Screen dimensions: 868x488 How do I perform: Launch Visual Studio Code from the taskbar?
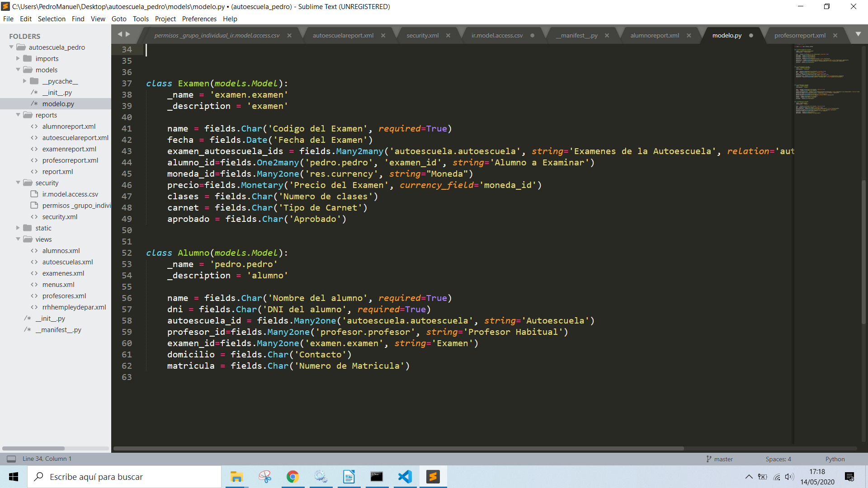405,477
